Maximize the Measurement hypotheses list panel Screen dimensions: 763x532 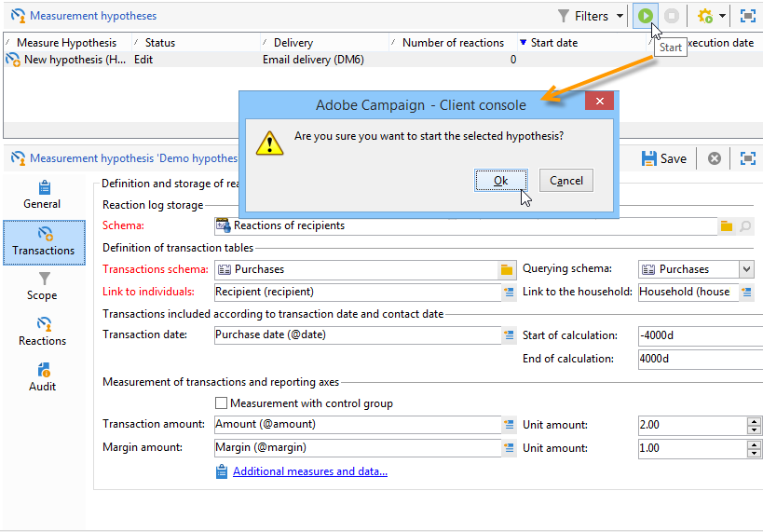coord(748,16)
